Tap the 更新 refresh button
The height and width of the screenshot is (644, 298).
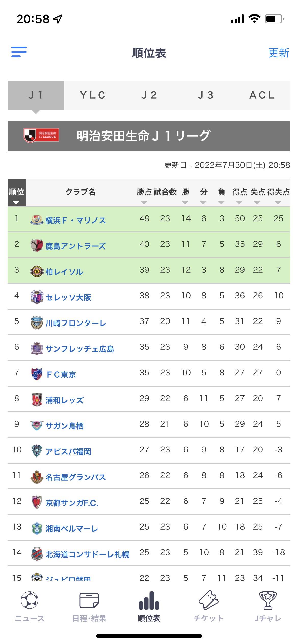(x=279, y=53)
